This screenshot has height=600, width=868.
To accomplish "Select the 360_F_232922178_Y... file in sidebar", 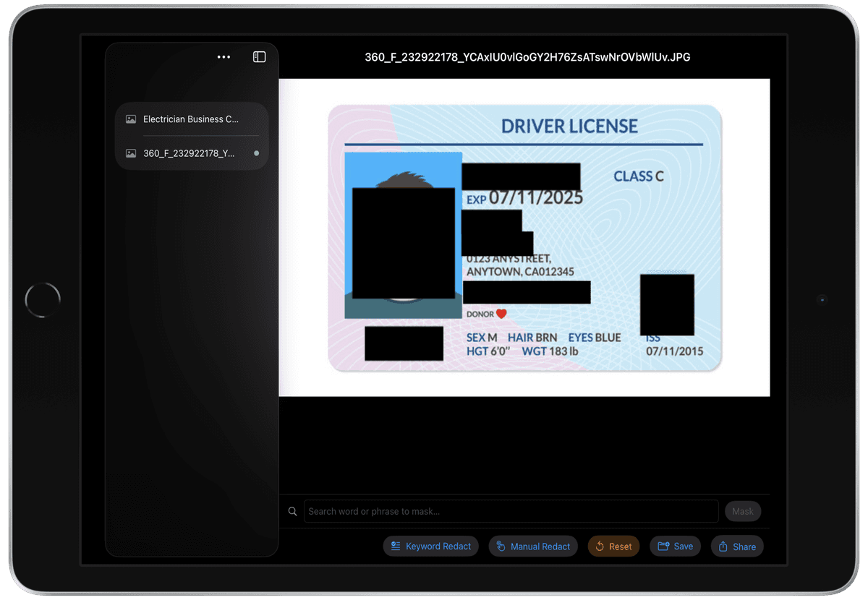I will [x=189, y=153].
